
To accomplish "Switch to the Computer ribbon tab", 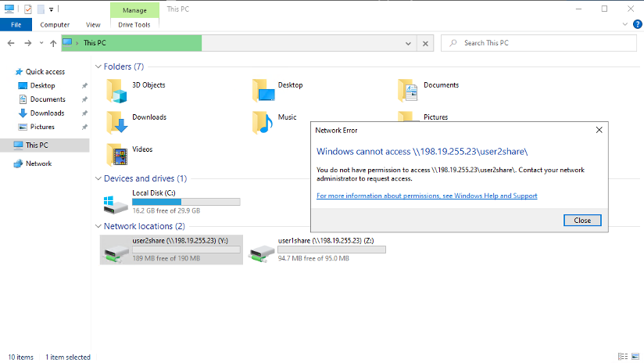I will [x=55, y=25].
